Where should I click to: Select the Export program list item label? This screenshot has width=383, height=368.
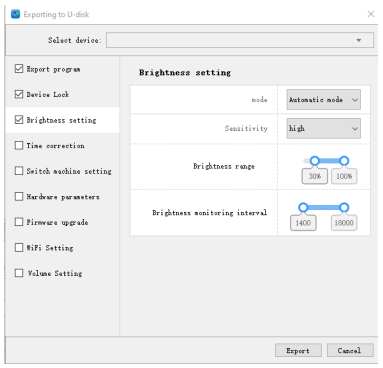coord(53,69)
